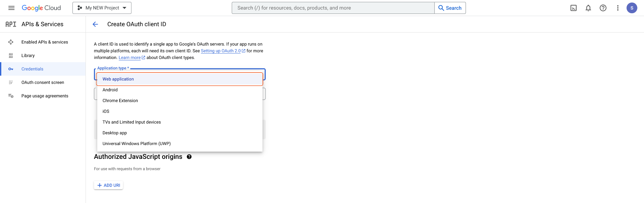The height and width of the screenshot is (203, 644).
Task: Open the notifications bell
Action: point(588,8)
